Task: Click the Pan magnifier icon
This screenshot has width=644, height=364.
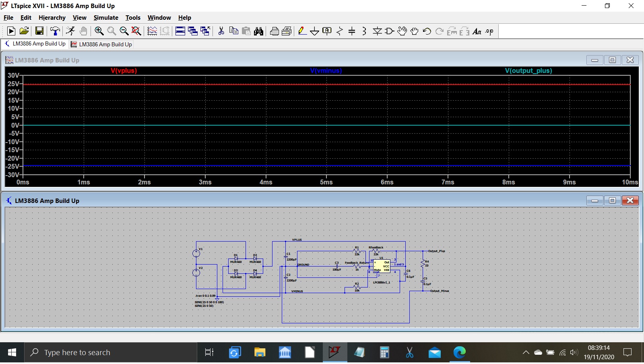Action: 111,31
